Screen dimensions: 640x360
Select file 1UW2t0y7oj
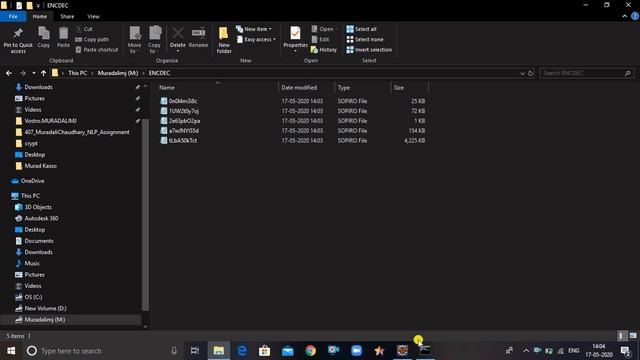(x=184, y=111)
